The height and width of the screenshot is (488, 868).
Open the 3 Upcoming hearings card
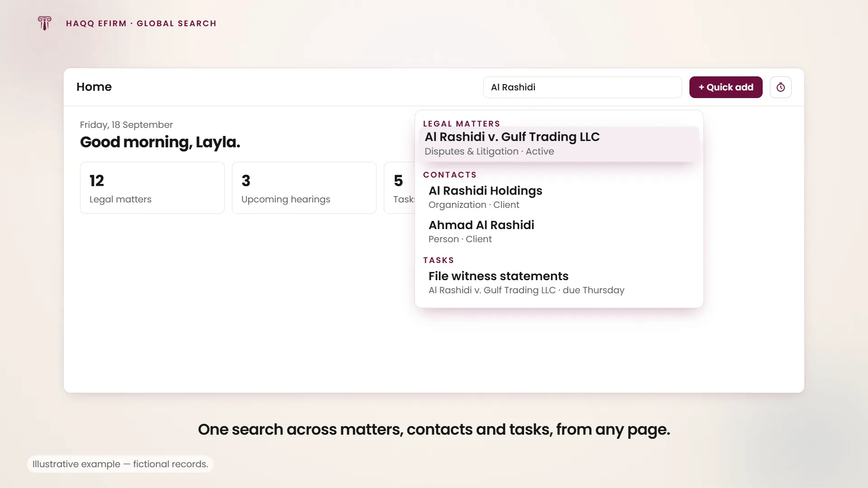pyautogui.click(x=304, y=188)
